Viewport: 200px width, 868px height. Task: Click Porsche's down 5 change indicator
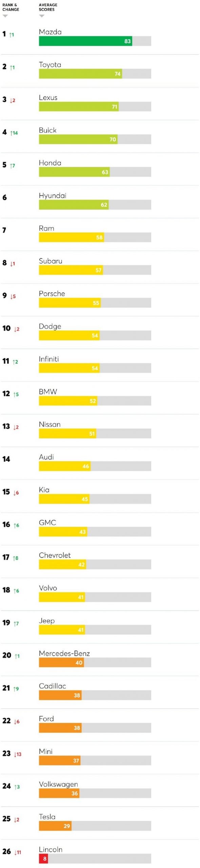[x=13, y=296]
